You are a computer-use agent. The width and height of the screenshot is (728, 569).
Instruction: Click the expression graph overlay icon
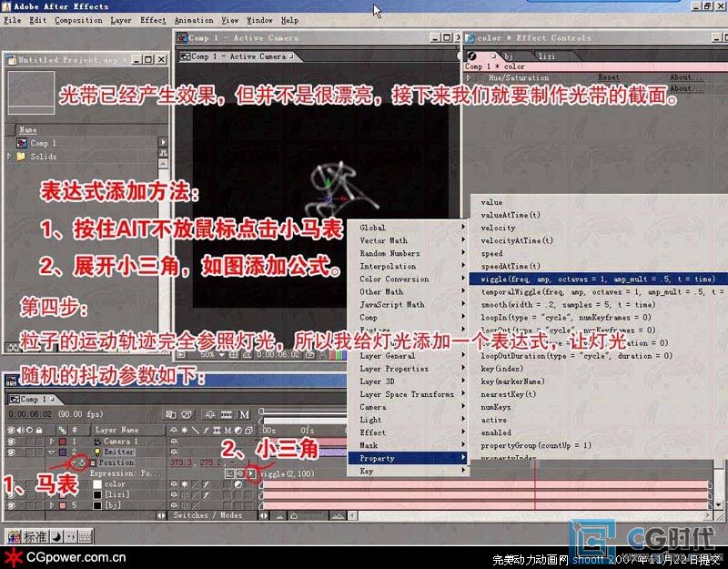click(229, 473)
